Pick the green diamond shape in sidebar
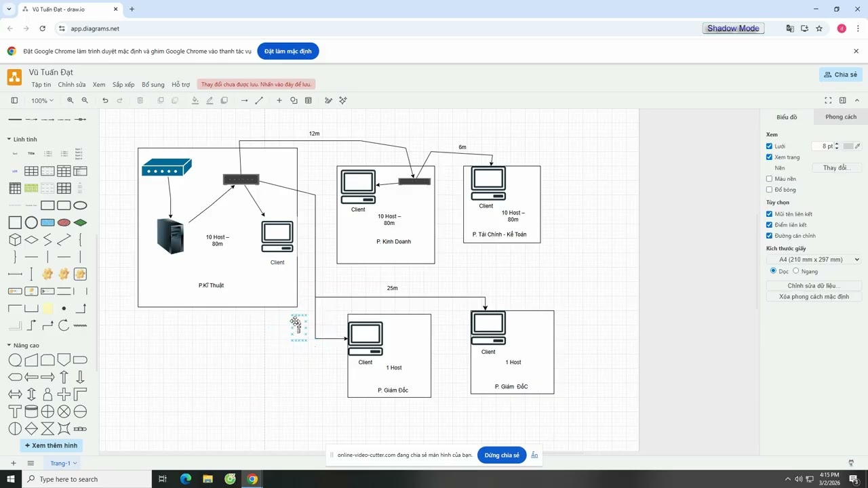The width and height of the screenshot is (868, 488). (x=80, y=222)
